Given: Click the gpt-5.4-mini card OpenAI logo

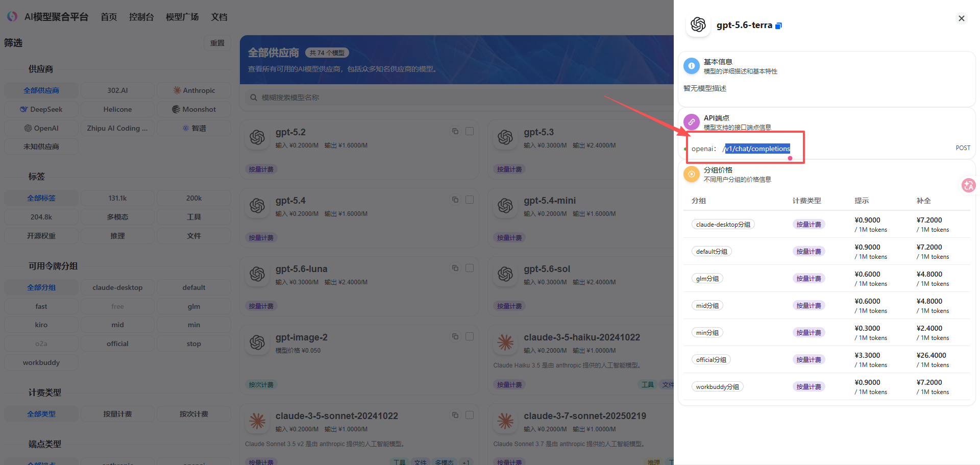Looking at the screenshot, I should [x=505, y=206].
